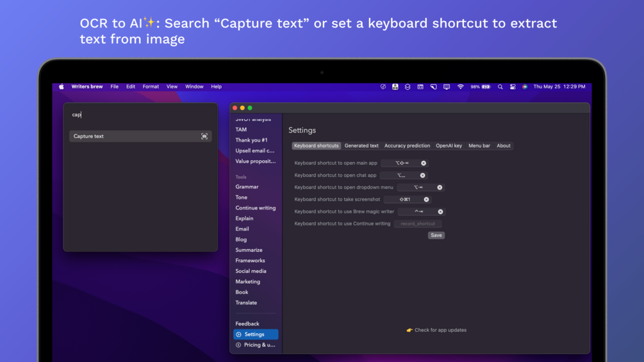Click the Settings gear icon in sidebar

[x=238, y=334]
